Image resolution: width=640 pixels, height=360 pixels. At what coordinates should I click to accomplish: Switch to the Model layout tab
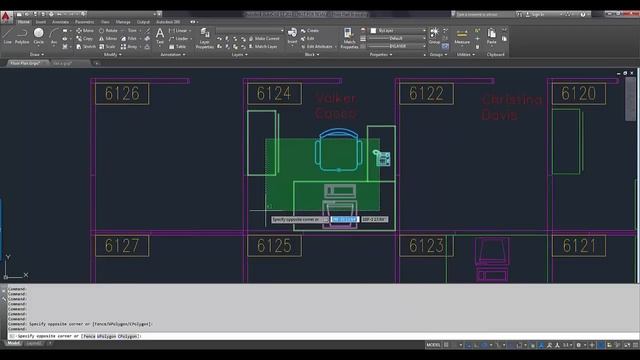pyautogui.click(x=13, y=344)
